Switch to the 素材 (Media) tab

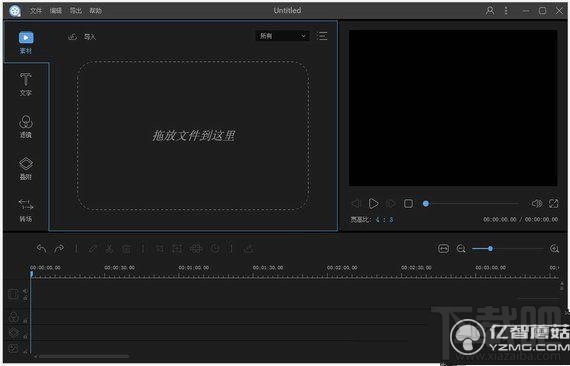point(26,43)
